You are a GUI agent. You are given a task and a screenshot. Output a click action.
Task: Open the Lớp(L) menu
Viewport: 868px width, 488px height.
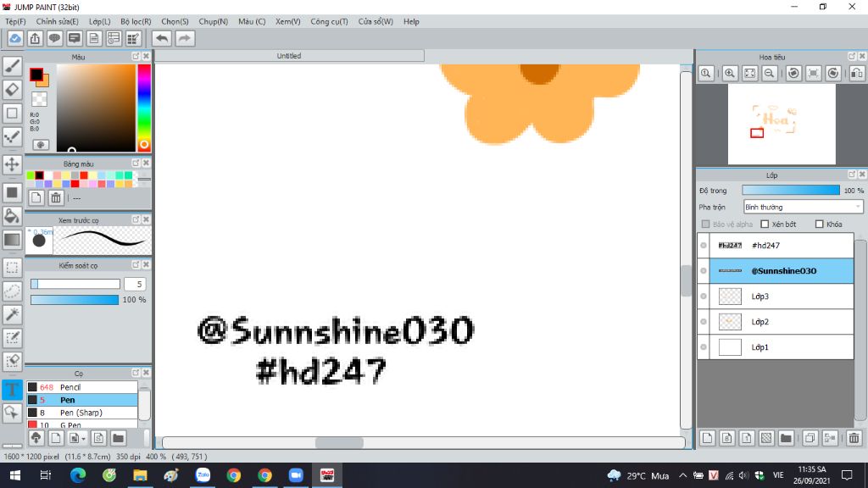(x=100, y=21)
